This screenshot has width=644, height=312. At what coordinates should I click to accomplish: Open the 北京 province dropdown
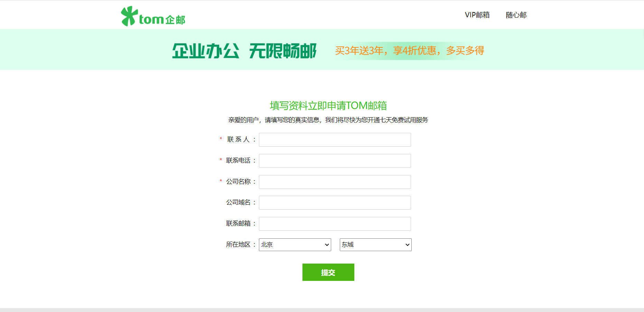point(295,245)
